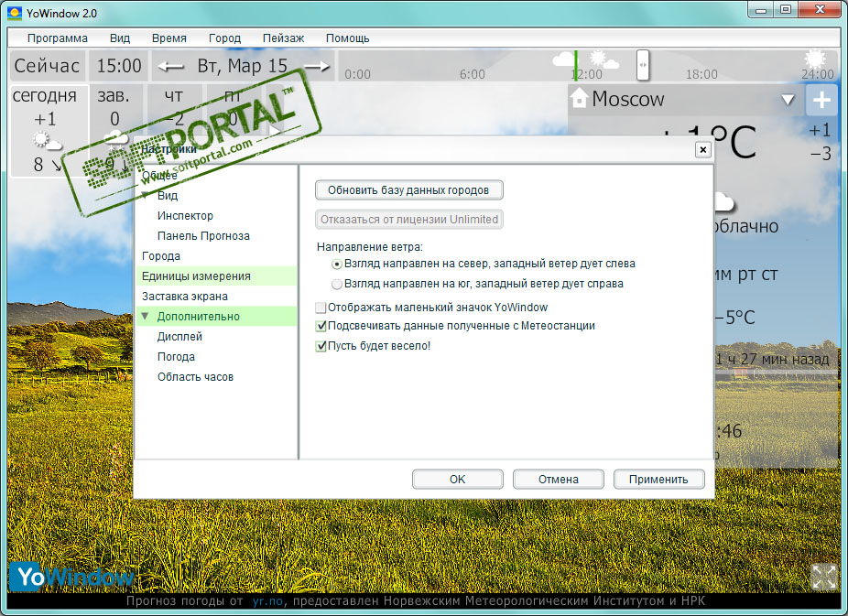Click the timeline slider handle
The width and height of the screenshot is (848, 616).
click(x=643, y=65)
